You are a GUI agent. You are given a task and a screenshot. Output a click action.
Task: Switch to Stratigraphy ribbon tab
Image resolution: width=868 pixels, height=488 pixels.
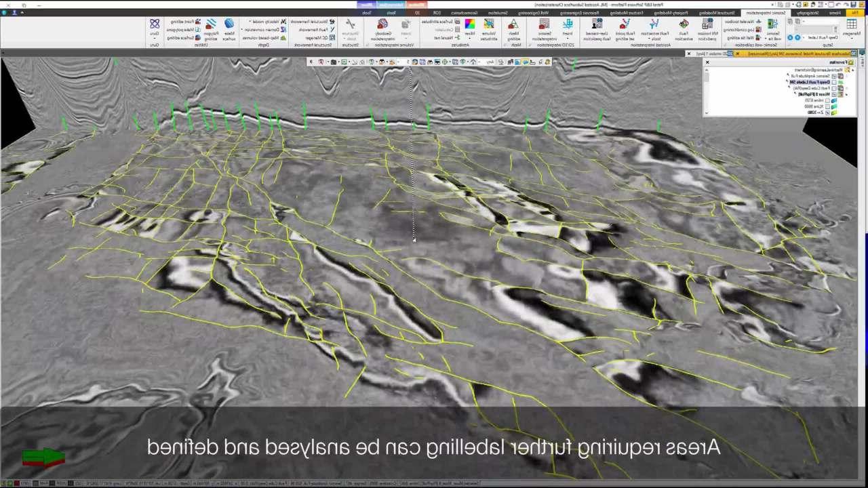(808, 13)
